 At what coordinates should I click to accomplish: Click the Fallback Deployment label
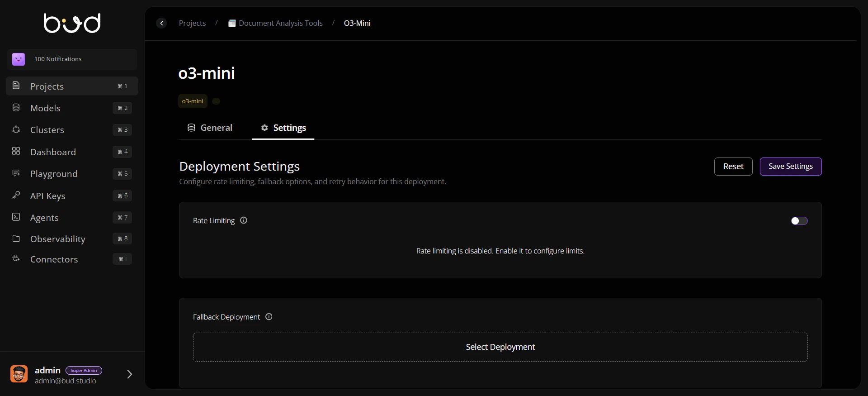pyautogui.click(x=226, y=317)
